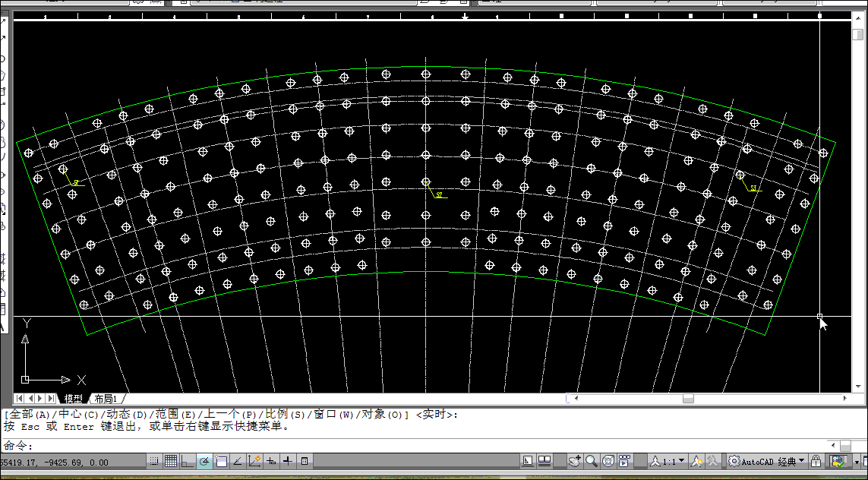The width and height of the screenshot is (868, 480).
Task: Open the SteeringWheels navigation icon
Action: point(608,461)
